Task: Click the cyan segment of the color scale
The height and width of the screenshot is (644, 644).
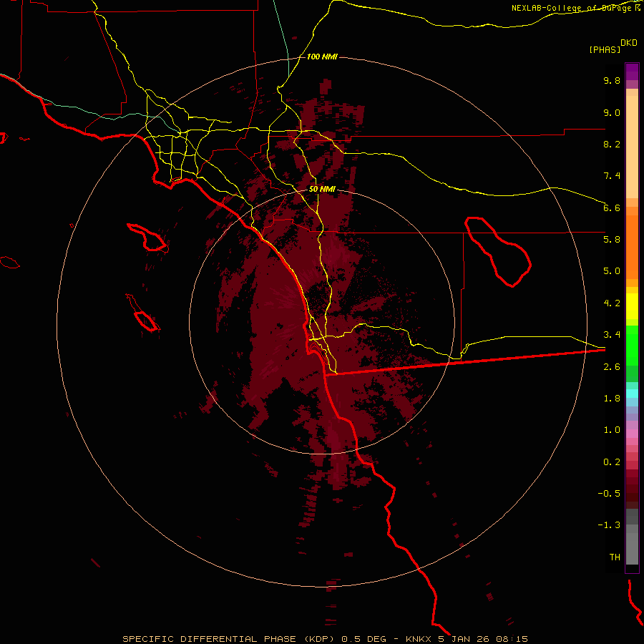Action: click(632, 393)
